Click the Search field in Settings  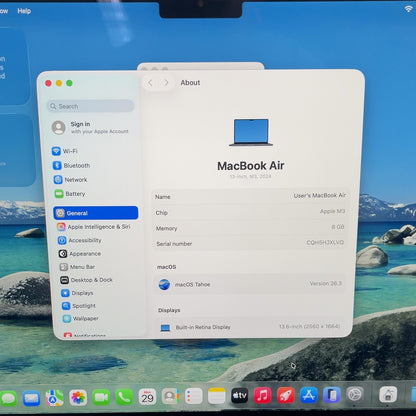[91, 106]
